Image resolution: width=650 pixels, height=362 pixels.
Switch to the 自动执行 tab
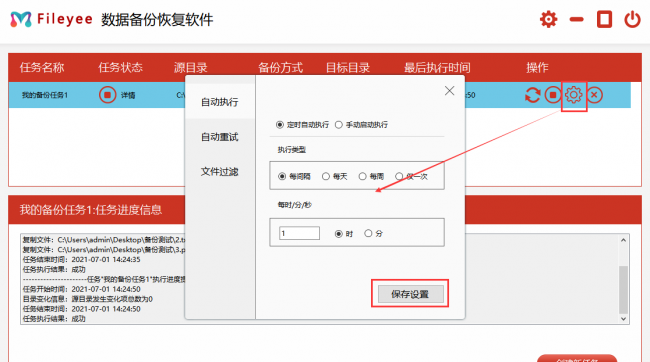click(x=220, y=102)
